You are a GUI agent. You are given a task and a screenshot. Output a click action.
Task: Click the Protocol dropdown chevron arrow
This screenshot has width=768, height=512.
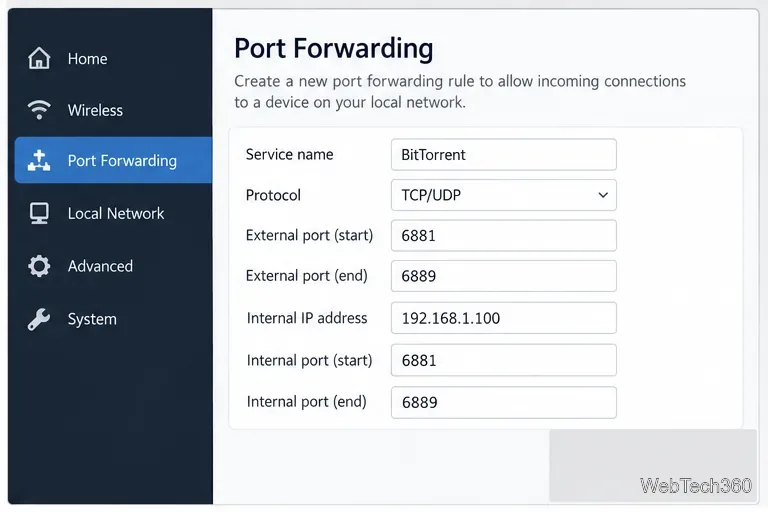[x=603, y=195]
